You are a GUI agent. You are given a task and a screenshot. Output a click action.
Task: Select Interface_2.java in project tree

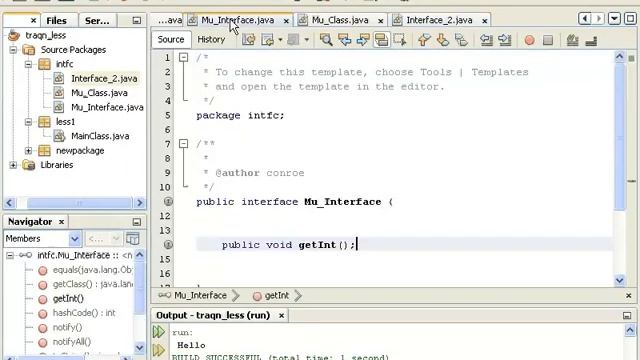tap(104, 78)
